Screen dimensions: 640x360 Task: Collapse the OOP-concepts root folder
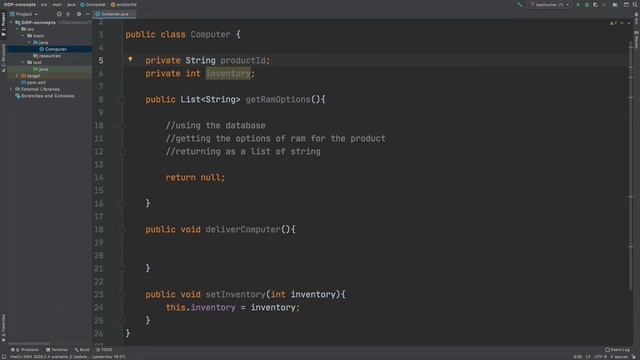[11, 22]
